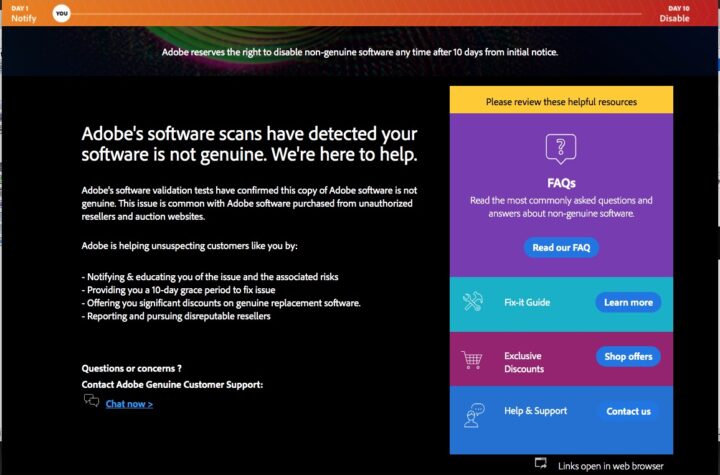Click the Contact us button
Viewport: 720px width, 475px height.
click(628, 411)
